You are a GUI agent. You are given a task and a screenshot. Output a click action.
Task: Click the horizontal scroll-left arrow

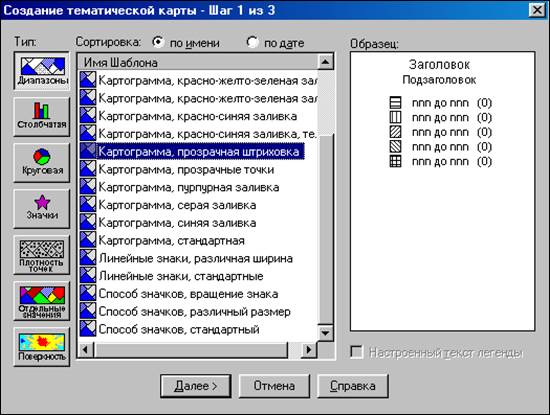click(x=86, y=349)
